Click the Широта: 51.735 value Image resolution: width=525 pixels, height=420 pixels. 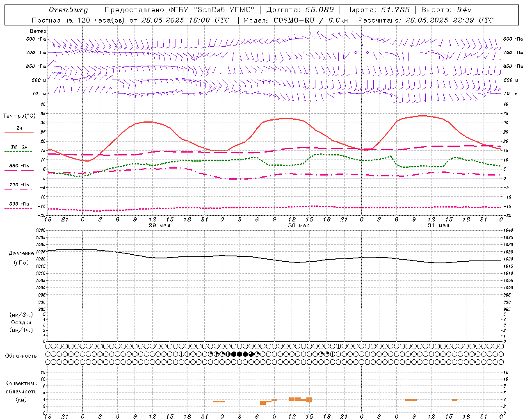pyautogui.click(x=377, y=10)
